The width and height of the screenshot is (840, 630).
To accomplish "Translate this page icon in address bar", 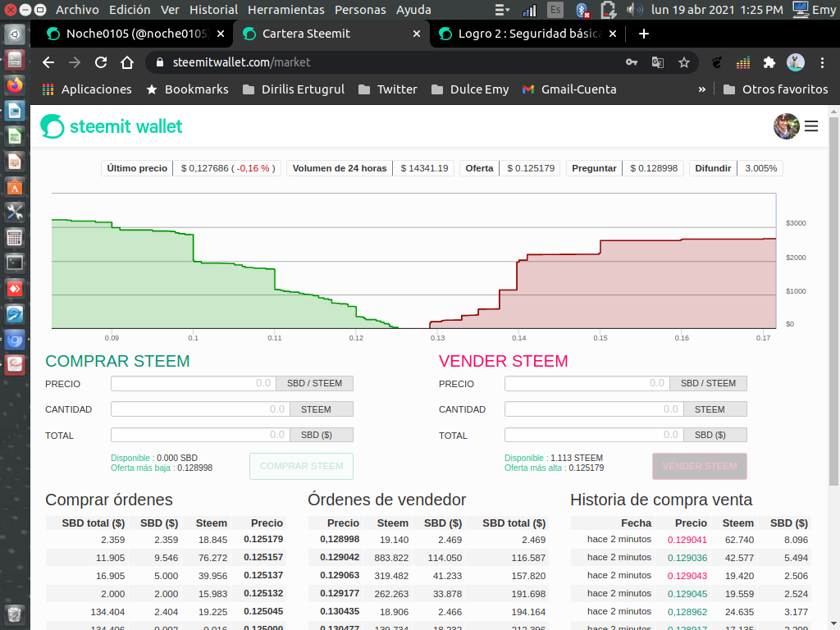I will (658, 62).
